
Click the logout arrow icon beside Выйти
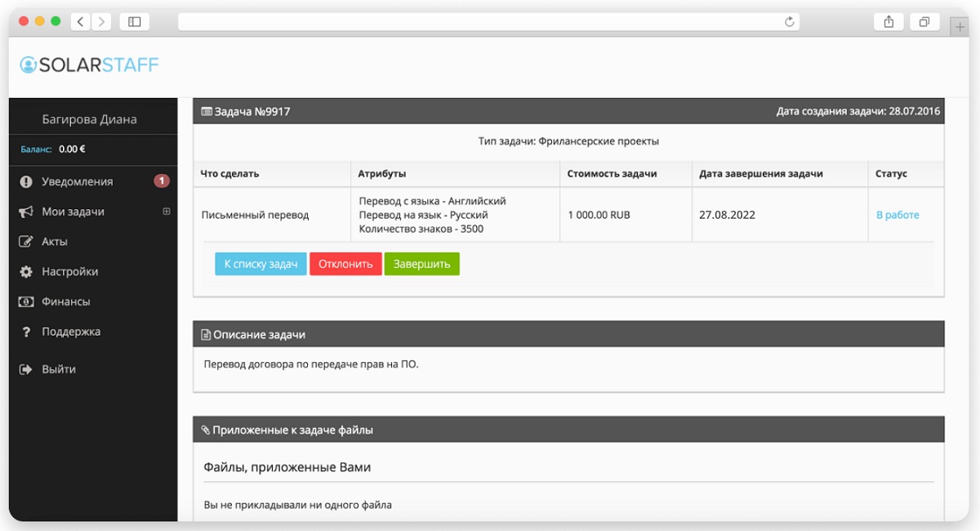pyautogui.click(x=26, y=369)
